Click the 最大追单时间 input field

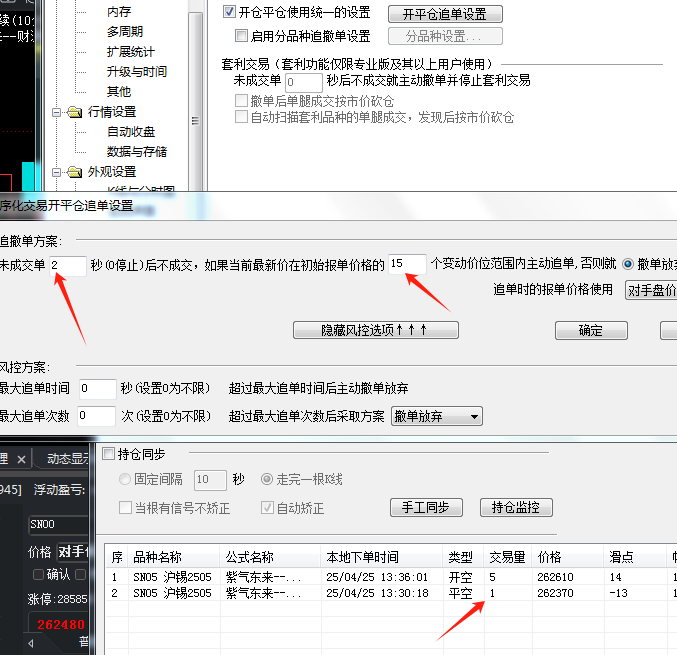(x=98, y=389)
